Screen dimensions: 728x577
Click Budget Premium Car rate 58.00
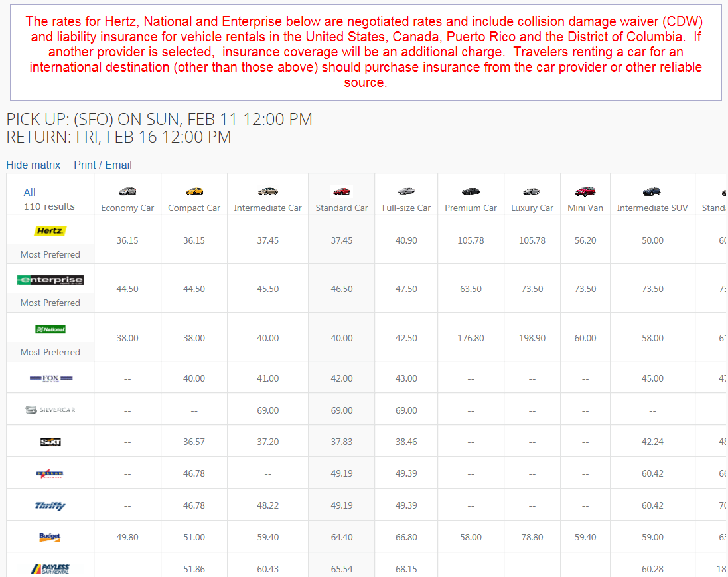(471, 538)
